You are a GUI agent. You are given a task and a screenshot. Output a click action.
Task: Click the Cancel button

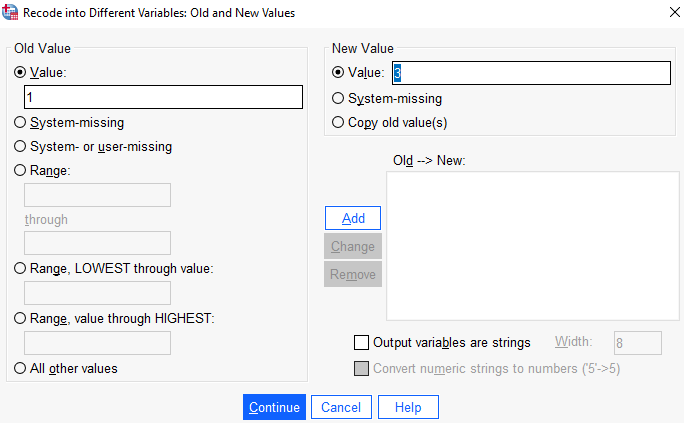point(341,407)
